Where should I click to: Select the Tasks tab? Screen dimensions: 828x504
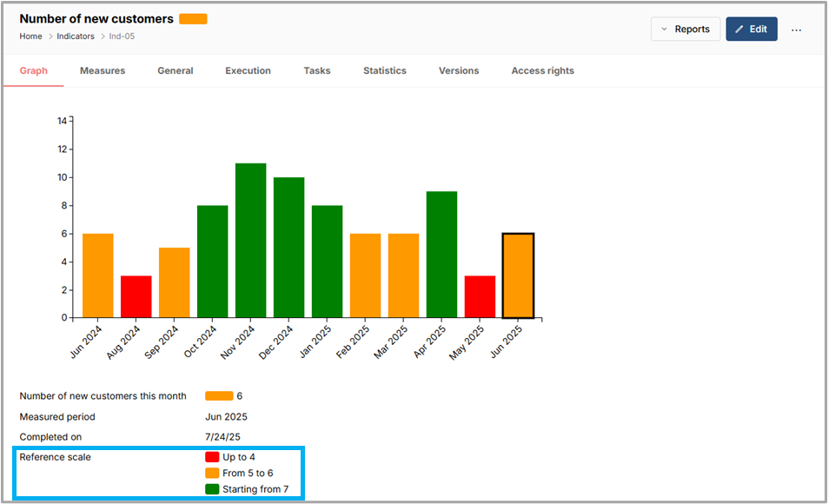[317, 71]
